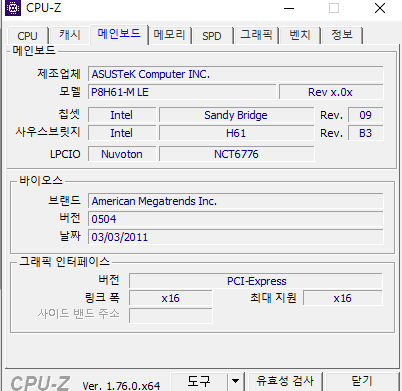Open the 그래픽 tab
The height and width of the screenshot is (391, 402).
tap(256, 35)
